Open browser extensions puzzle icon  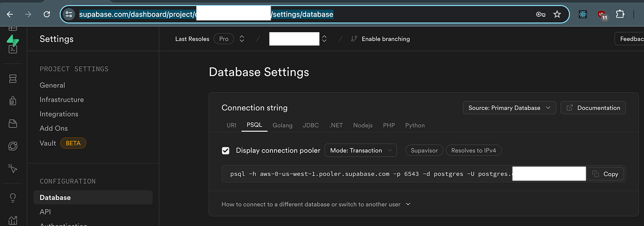point(620,14)
